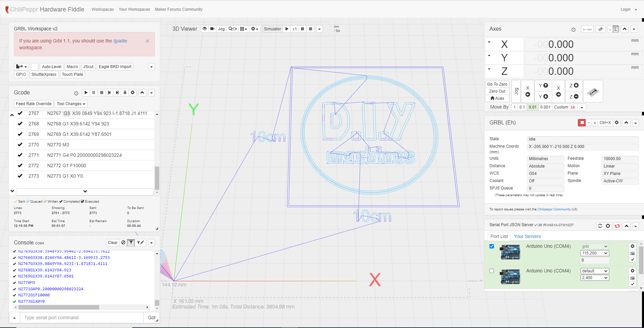Viewport: 644px width, 328px height.
Task: Switch Axes display to small s size
Action: [610, 29]
